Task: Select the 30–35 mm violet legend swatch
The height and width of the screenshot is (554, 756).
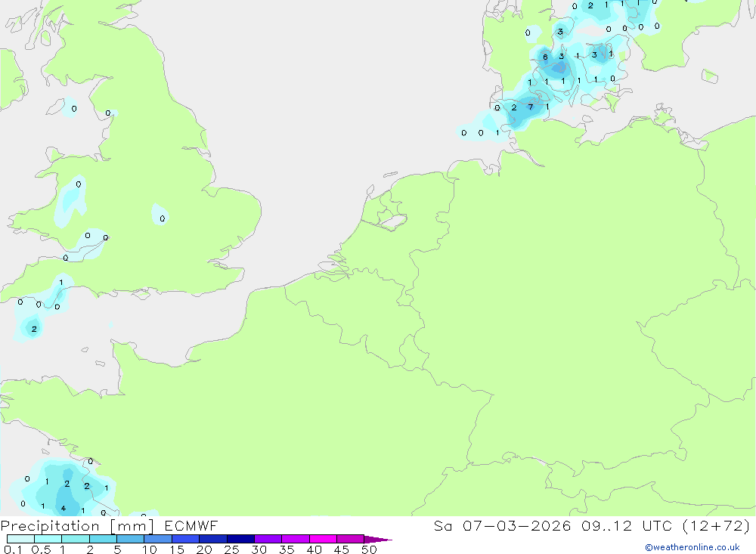Action: 268,539
